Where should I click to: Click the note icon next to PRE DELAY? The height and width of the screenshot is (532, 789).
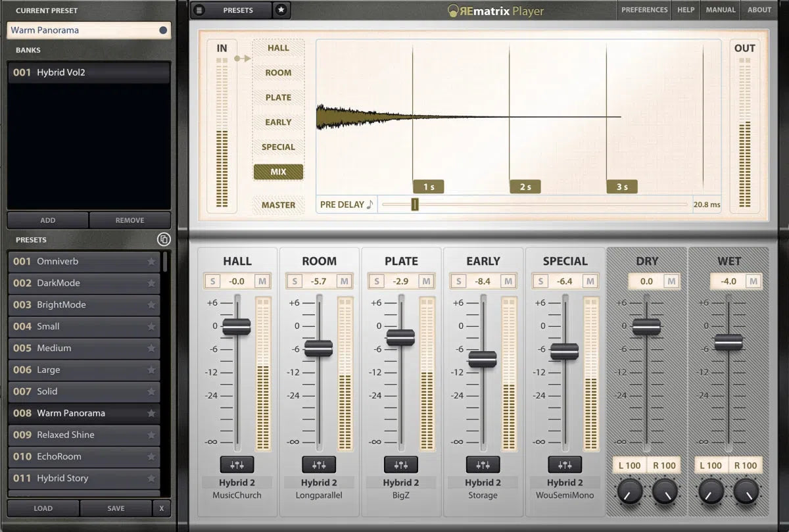click(368, 204)
